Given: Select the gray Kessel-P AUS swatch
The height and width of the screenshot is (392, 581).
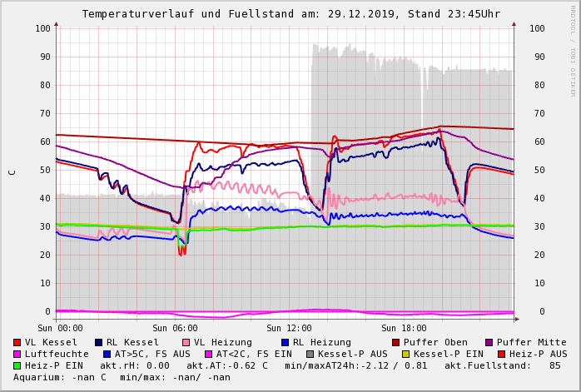Looking at the screenshot, I should coord(309,354).
